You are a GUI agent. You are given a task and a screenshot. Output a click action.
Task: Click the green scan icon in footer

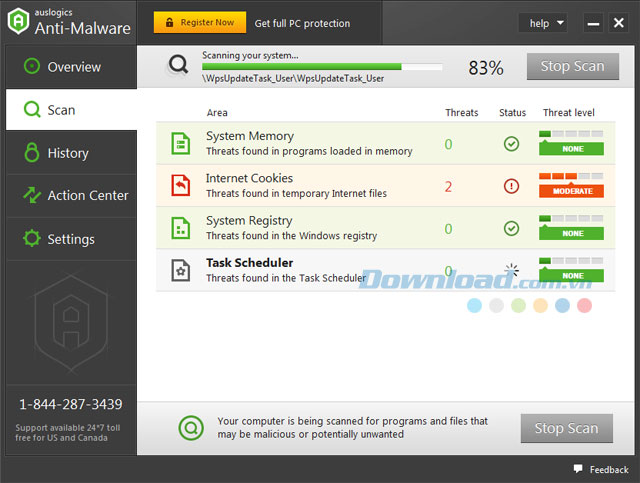click(x=191, y=427)
